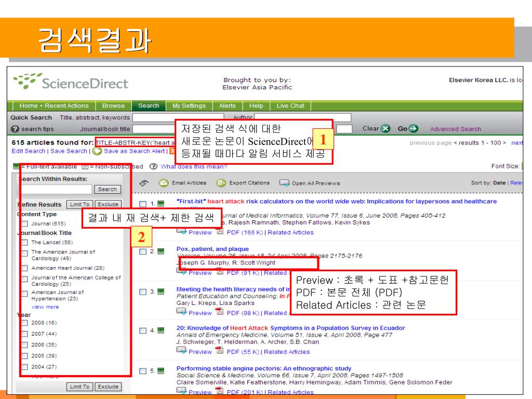Click the Export Citations icon
The width and height of the screenshot is (532, 399).
tap(221, 183)
